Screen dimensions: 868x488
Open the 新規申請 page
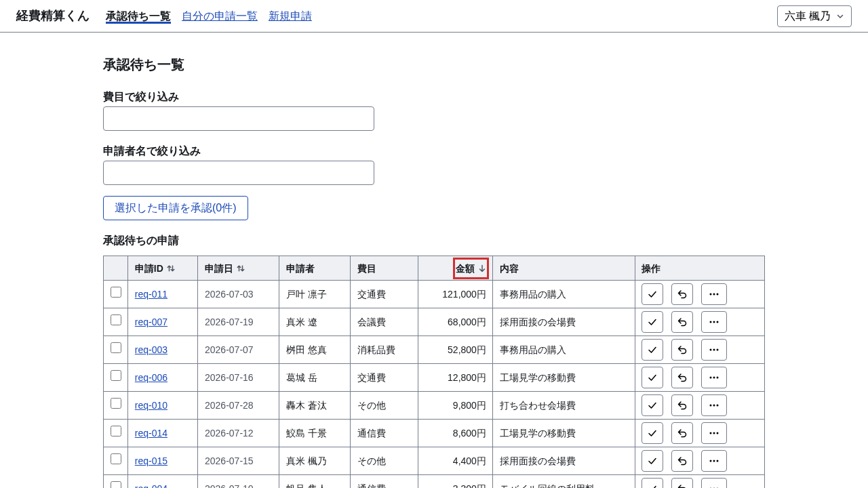point(290,16)
